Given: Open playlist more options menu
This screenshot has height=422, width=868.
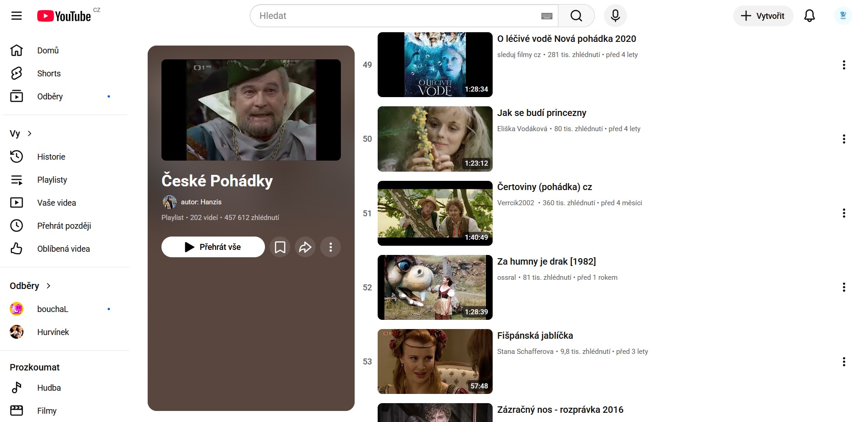Looking at the screenshot, I should 330,247.
